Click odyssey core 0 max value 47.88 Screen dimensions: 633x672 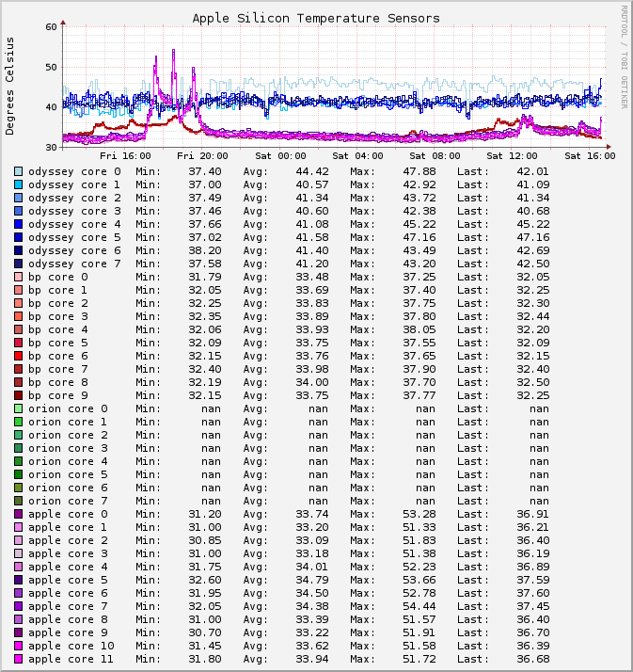419,172
